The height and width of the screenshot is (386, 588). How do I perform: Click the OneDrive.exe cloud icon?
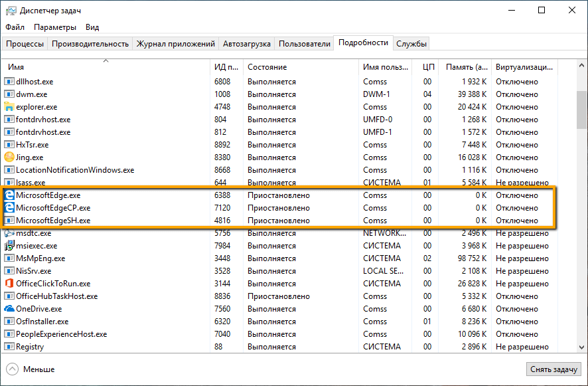(8, 308)
